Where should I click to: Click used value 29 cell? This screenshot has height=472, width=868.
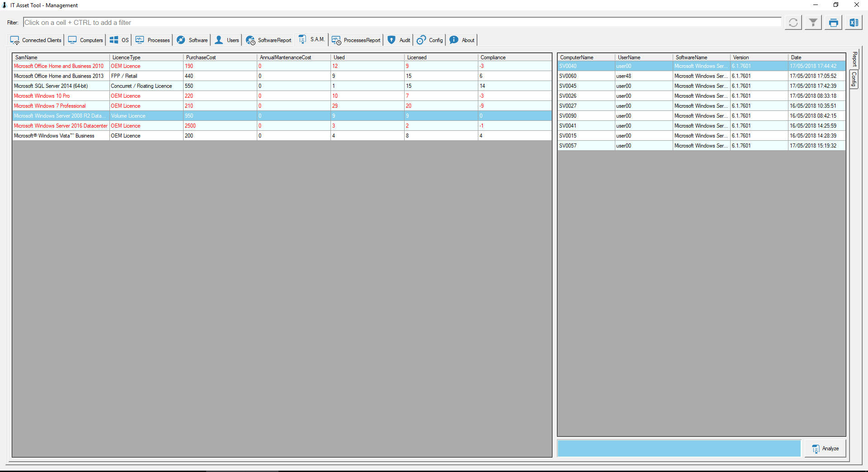(368, 106)
